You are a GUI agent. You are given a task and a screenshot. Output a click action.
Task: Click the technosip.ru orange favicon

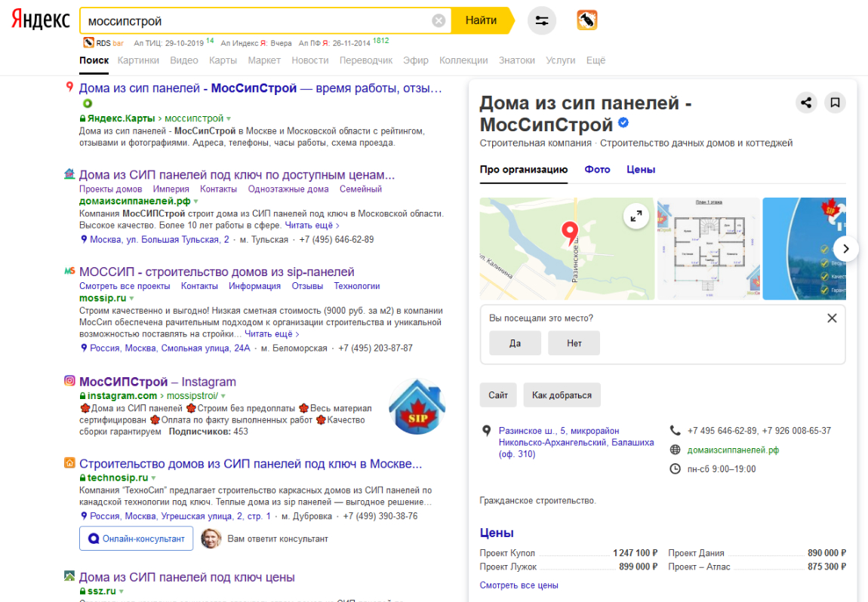(x=69, y=463)
